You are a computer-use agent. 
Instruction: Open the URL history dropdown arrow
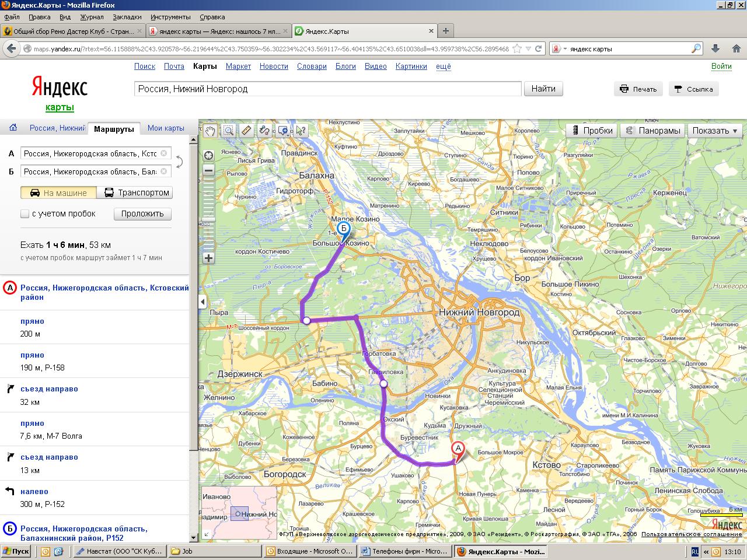tap(528, 49)
